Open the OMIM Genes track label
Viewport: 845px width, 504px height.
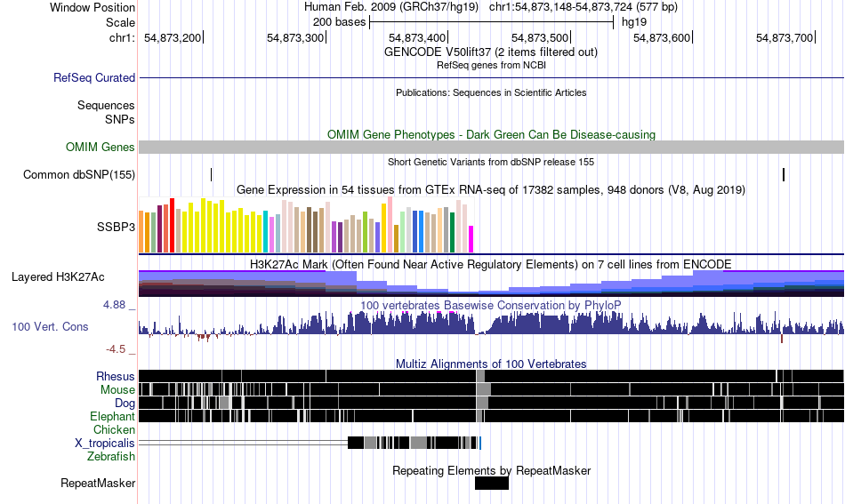coord(100,147)
